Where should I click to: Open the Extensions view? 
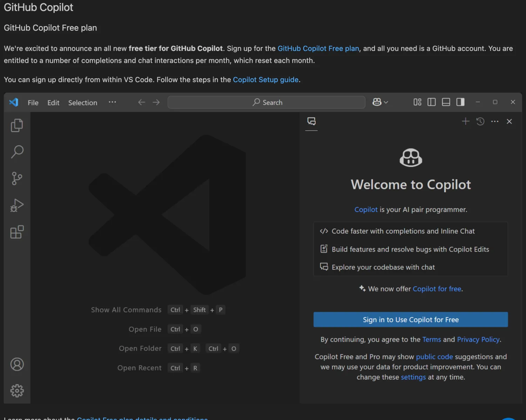pyautogui.click(x=17, y=232)
